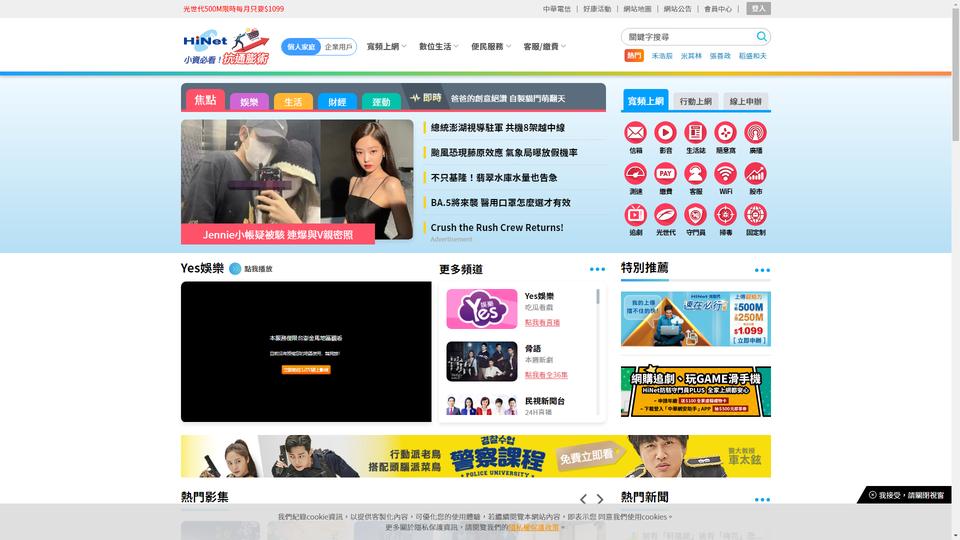Screen dimensions: 960x540
Task: Open the 客服 customer service icon
Action: (x=696, y=174)
